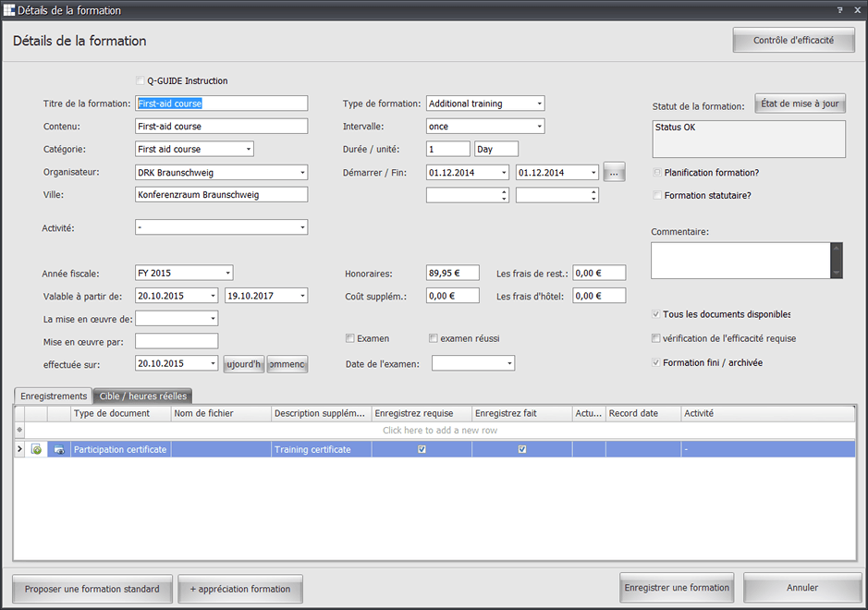Click the question mark help icon in the title bar
The height and width of the screenshot is (610, 868).
tap(839, 10)
